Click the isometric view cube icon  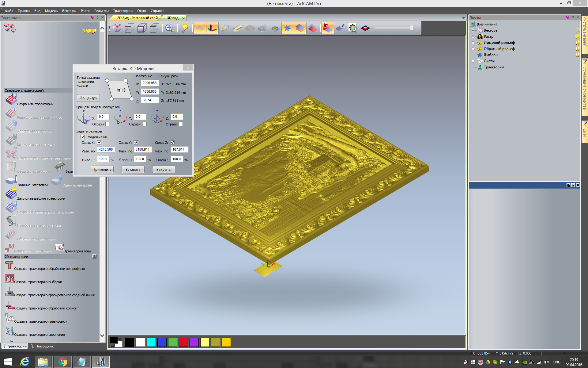117,28
